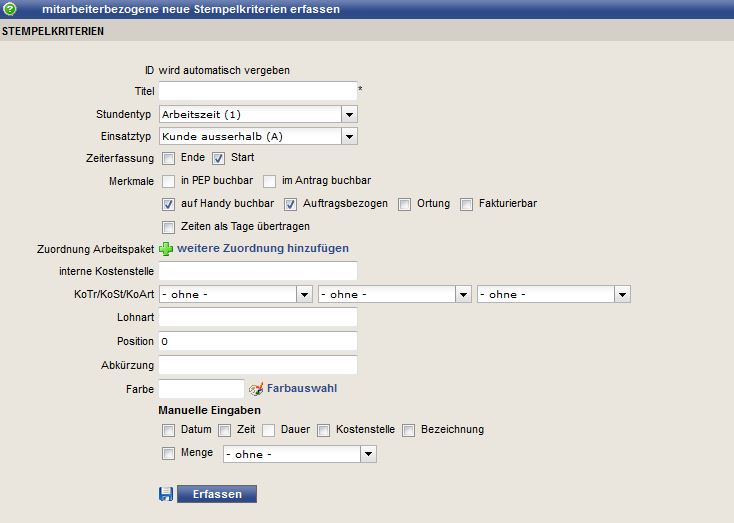This screenshot has height=523, width=734.
Task: Enable Zeiten als Tage übertragen
Action: (x=169, y=227)
